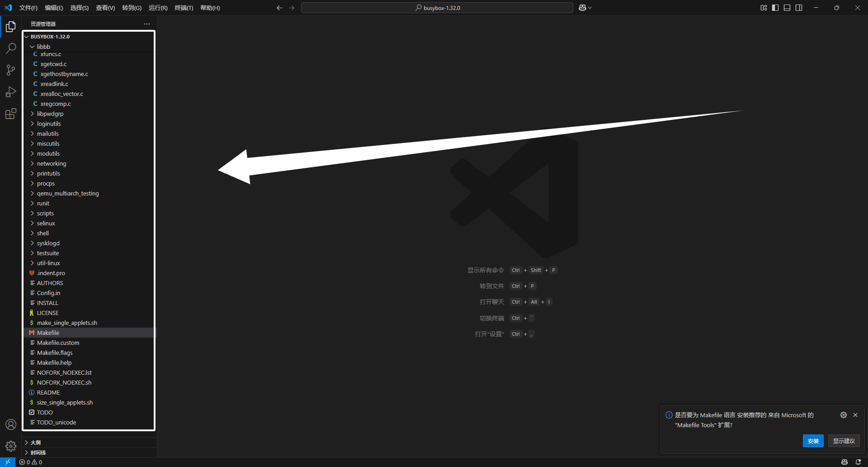The width and height of the screenshot is (868, 467).
Task: Open the Config.in file
Action: 89,293
